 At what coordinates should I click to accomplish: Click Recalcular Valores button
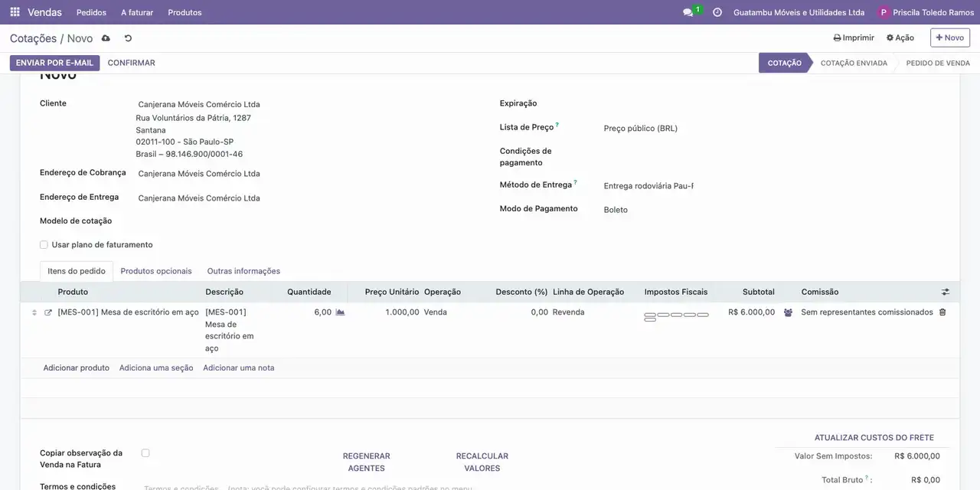[482, 462]
